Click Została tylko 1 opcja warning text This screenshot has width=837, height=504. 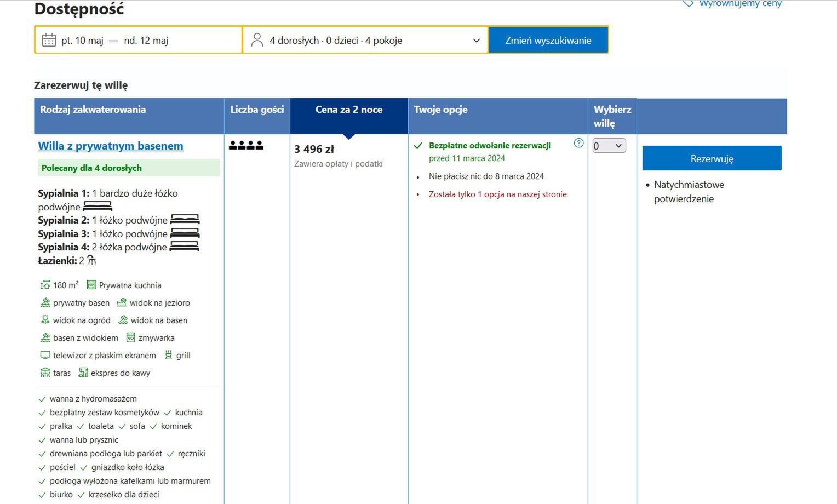coord(498,194)
